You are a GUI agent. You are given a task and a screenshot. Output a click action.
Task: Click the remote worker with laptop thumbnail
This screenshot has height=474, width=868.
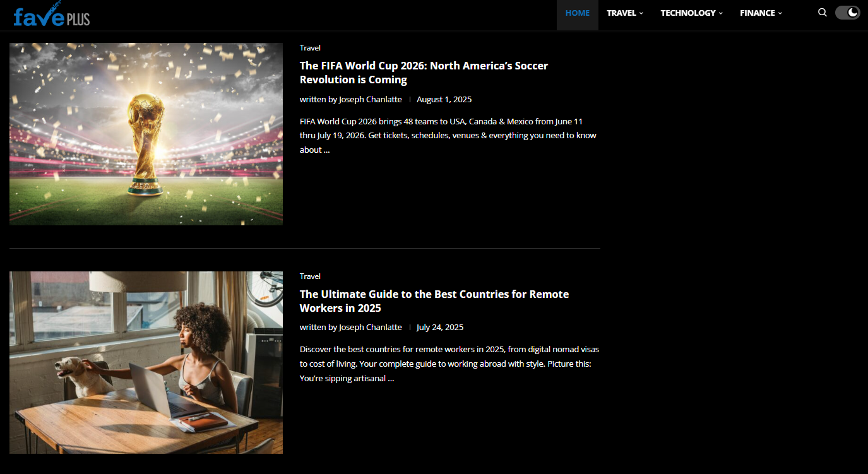pos(146,362)
